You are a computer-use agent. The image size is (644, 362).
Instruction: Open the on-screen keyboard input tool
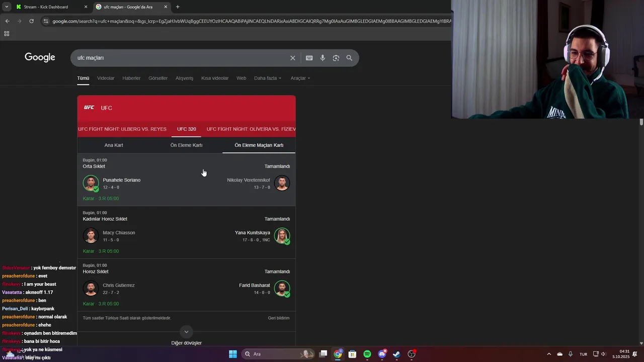[309, 58]
